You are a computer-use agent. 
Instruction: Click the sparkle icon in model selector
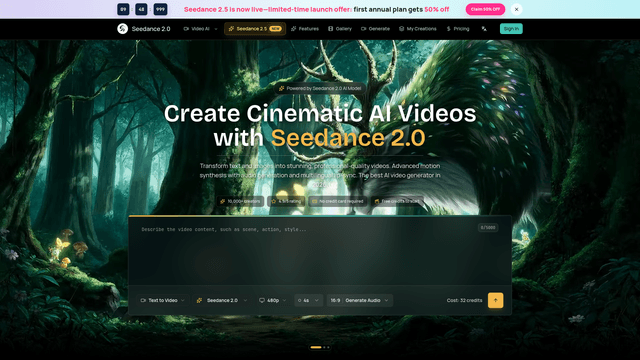pyautogui.click(x=199, y=300)
